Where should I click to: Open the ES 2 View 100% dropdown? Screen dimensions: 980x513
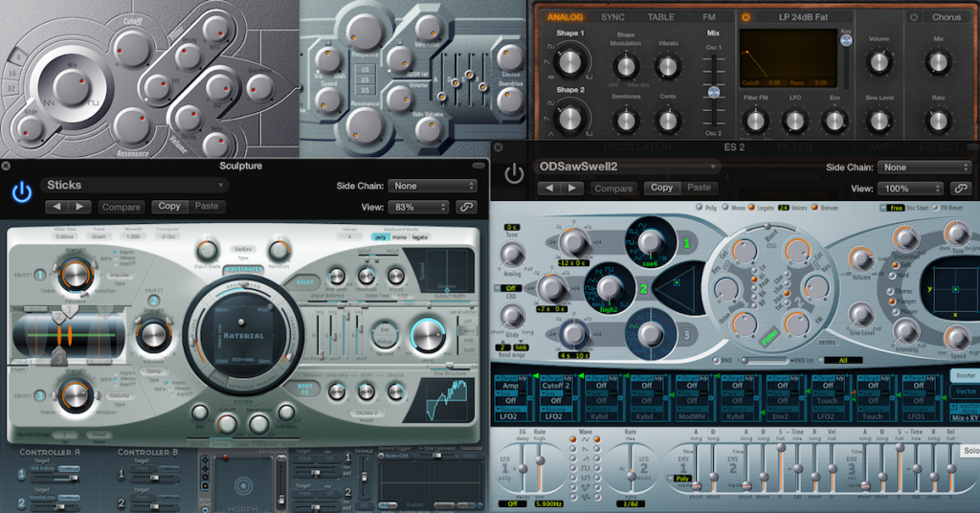(910, 189)
